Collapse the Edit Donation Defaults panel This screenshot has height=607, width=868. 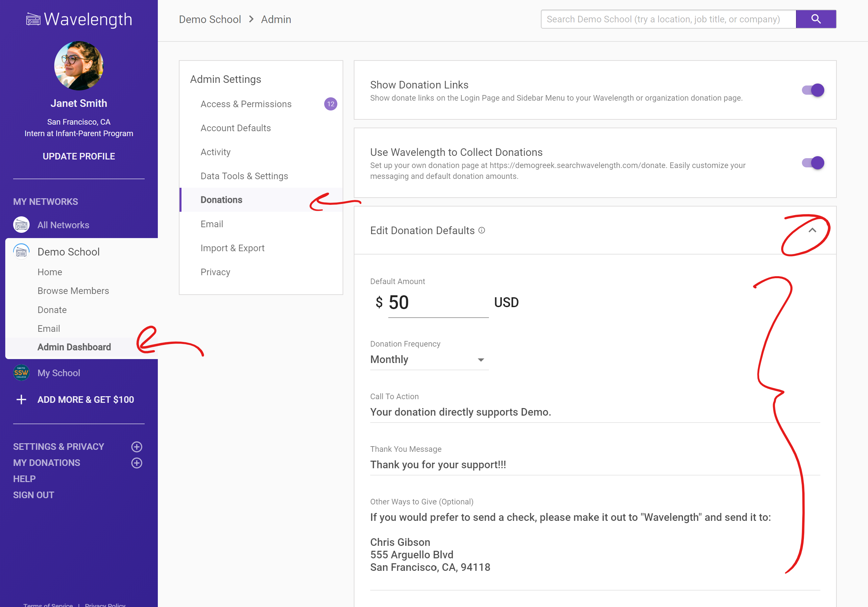point(812,230)
